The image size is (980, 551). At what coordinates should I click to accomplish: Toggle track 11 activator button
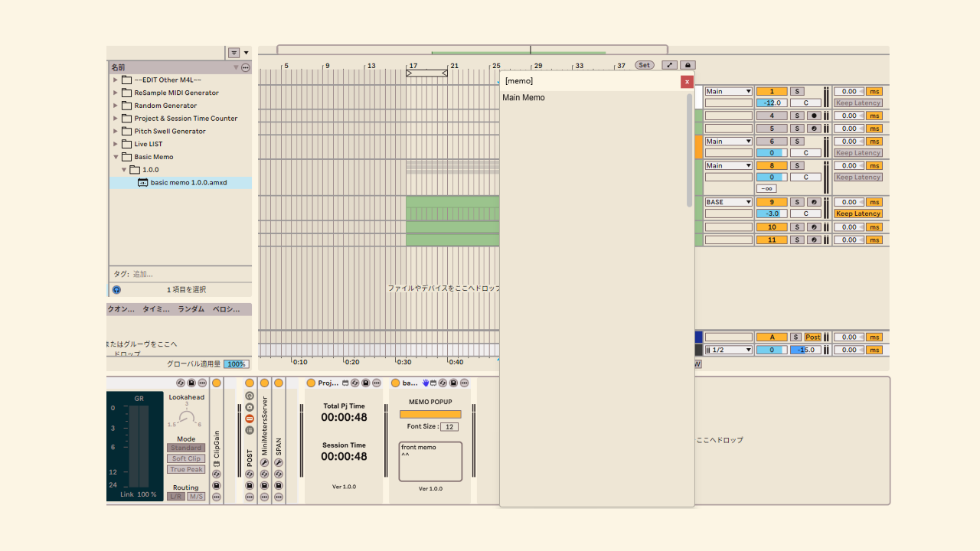(x=772, y=240)
